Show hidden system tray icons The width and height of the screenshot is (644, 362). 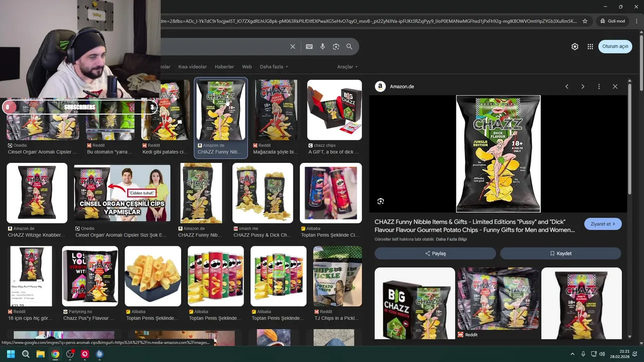pyautogui.click(x=572, y=354)
